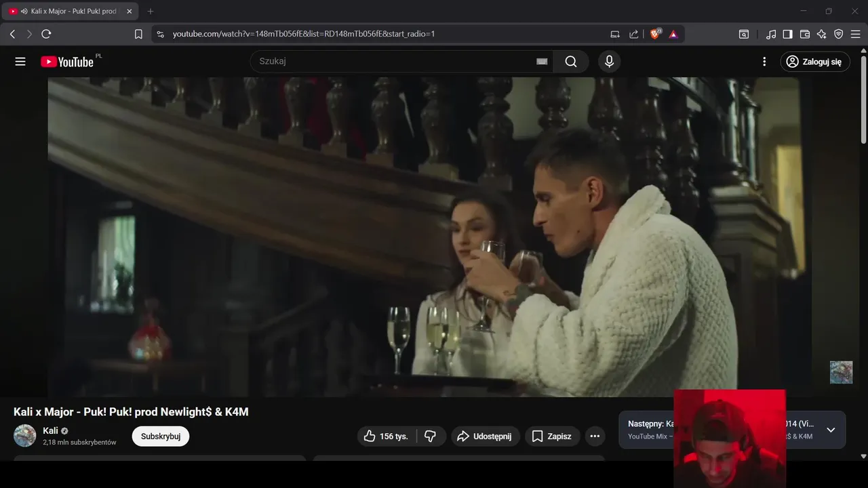Click the search magnifier button

tap(571, 62)
